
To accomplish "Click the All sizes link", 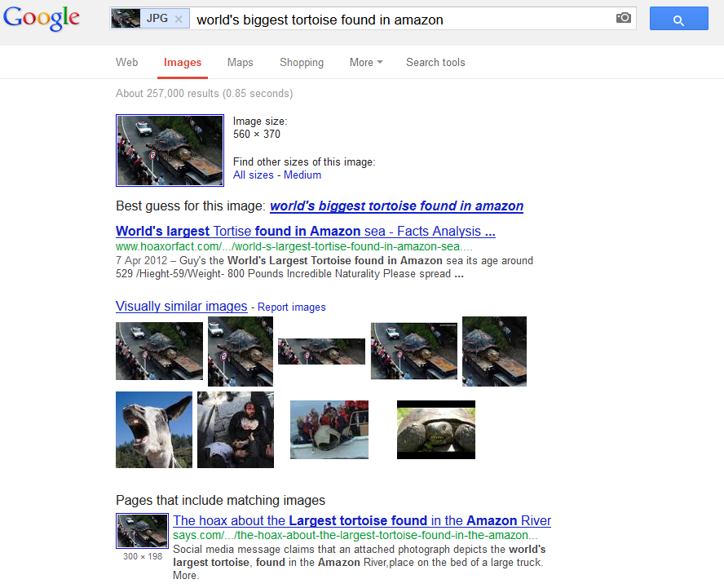I will (x=253, y=175).
